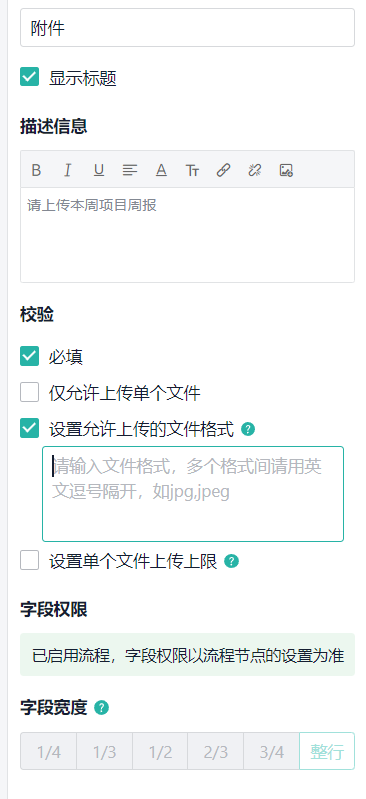Viewport: 366px width, 799px height.
Task: Insert hyperlink into description
Action: click(x=223, y=170)
